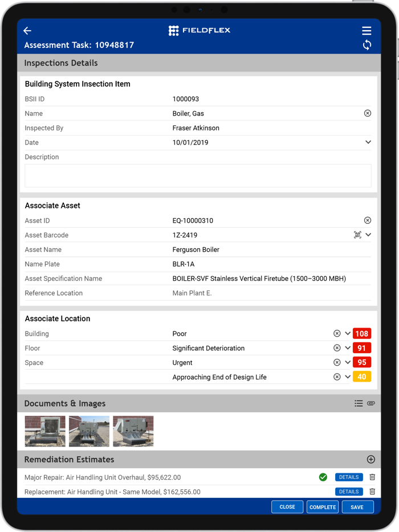Open the first rooftop unit photo

45,431
